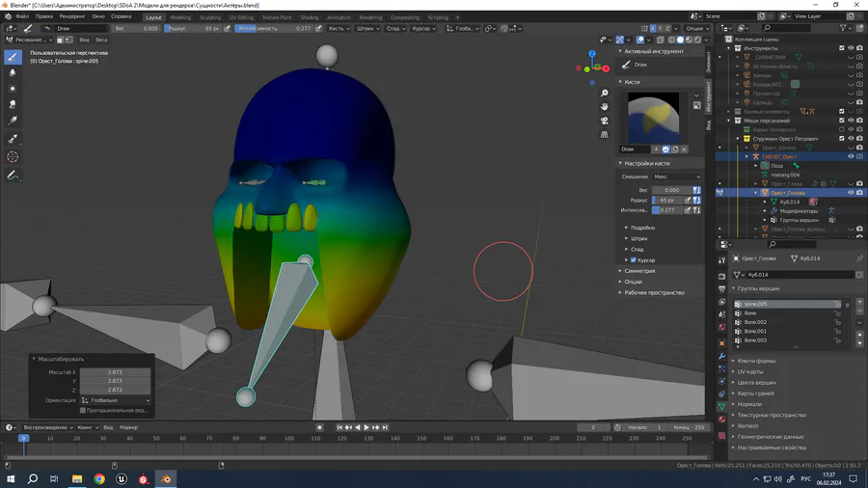Viewport: 868px width, 488px height.
Task: Enable the Барин collection checkbox
Action: (x=842, y=129)
